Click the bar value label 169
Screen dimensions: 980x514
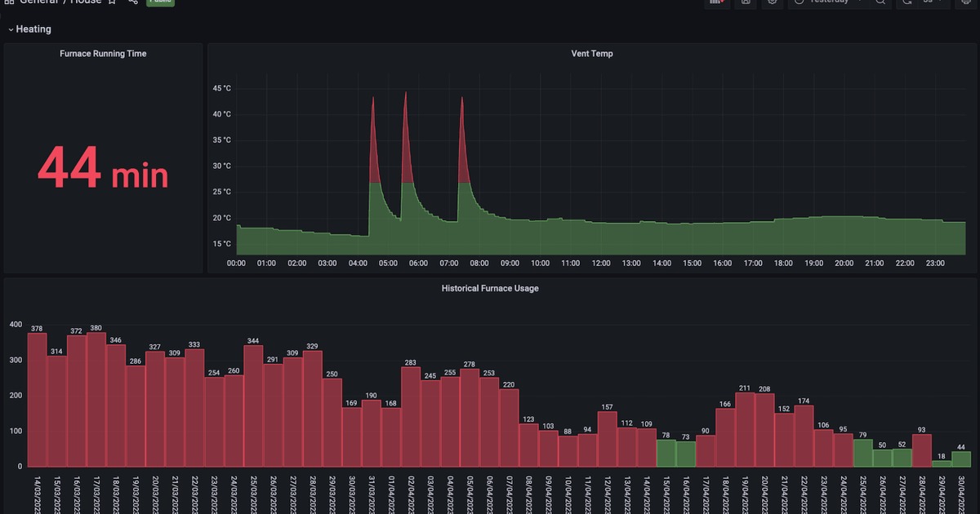352,403
